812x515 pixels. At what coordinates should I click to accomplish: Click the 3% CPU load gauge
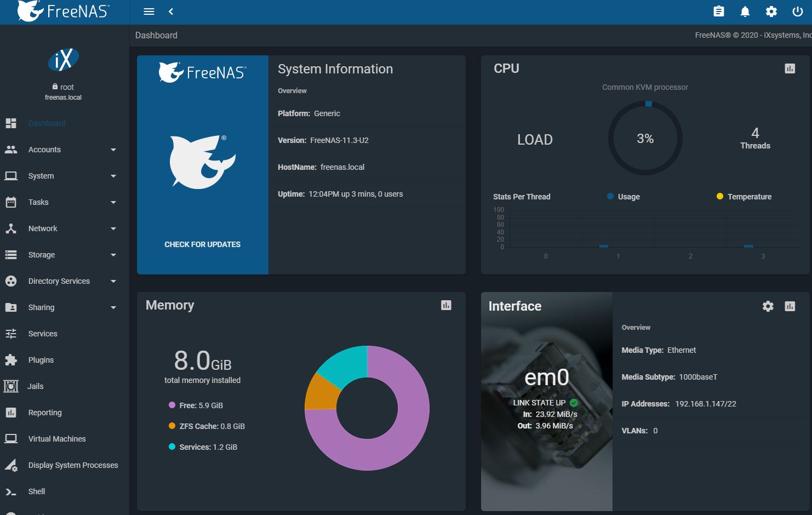[645, 139]
